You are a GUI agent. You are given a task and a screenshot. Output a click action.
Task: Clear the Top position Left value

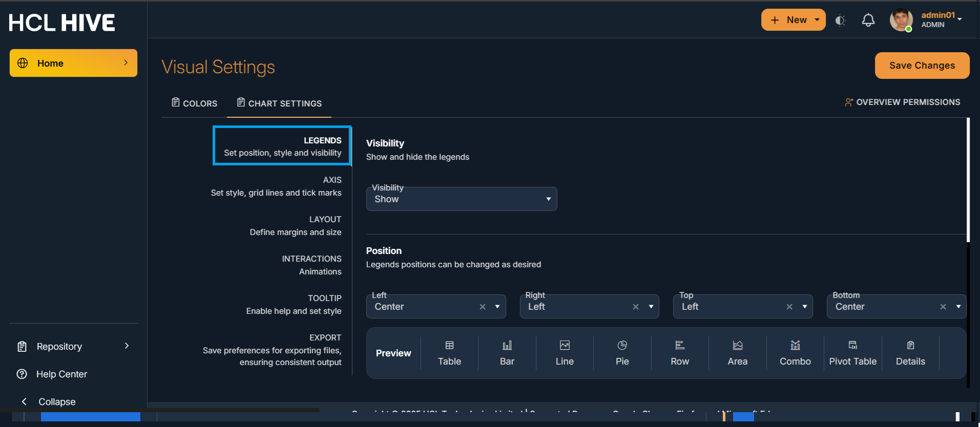click(789, 307)
